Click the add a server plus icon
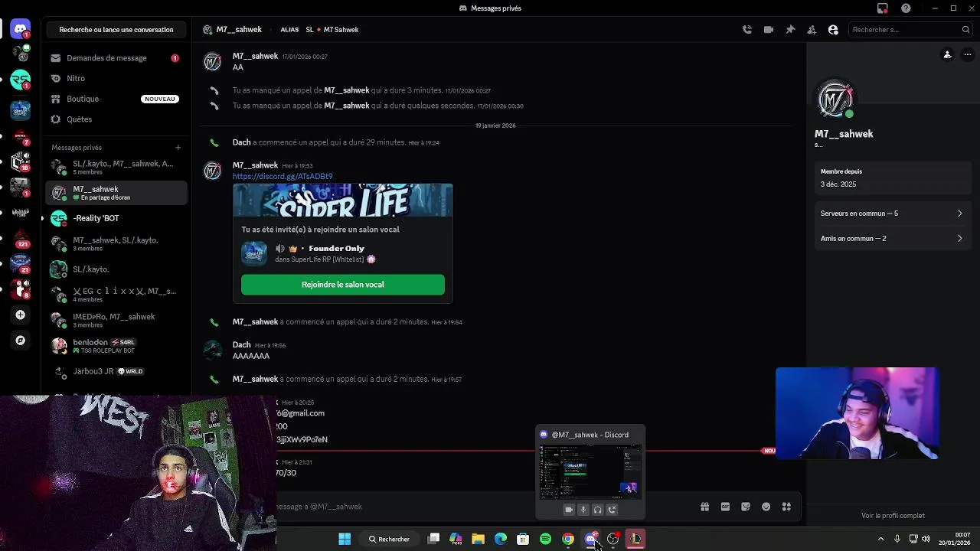 [x=21, y=315]
